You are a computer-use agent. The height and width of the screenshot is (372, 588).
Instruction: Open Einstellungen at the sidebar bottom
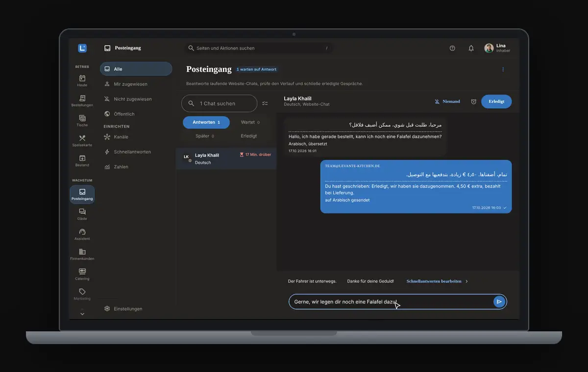[136, 309]
